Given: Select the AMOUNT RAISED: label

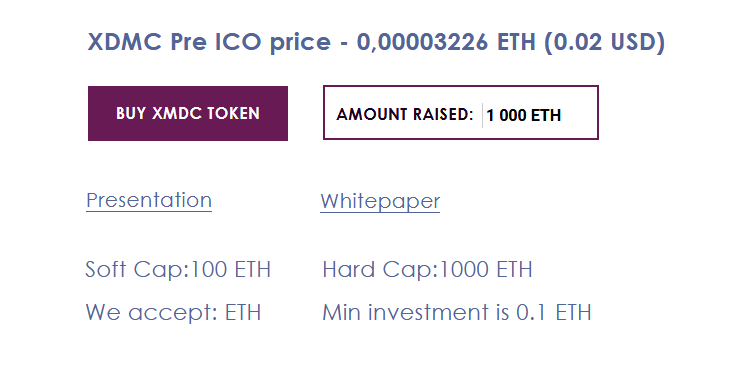Looking at the screenshot, I should tap(405, 114).
